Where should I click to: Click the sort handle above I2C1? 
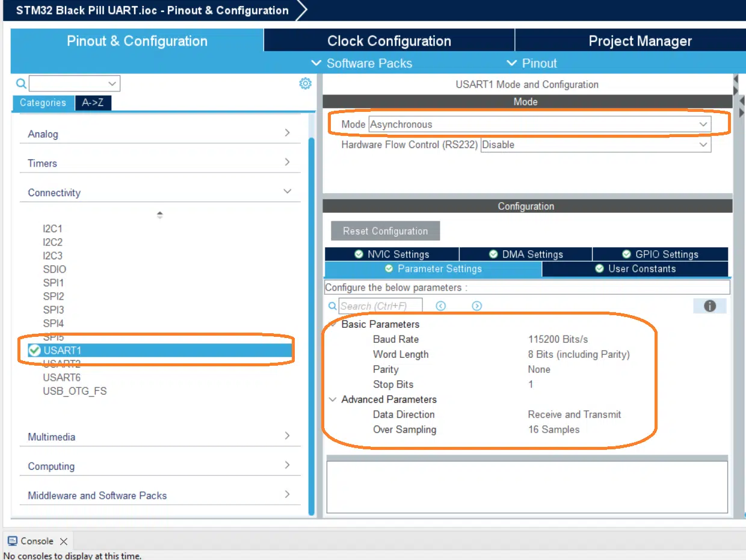(159, 215)
